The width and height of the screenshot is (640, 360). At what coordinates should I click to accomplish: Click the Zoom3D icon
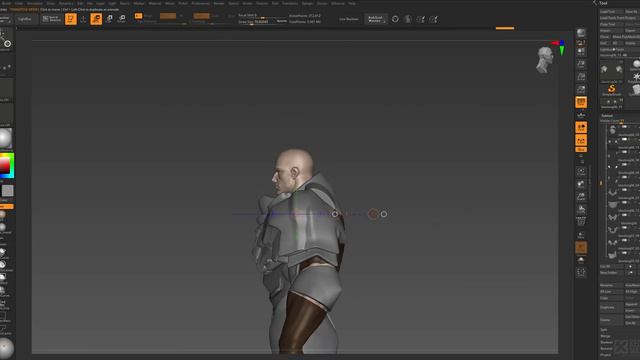tap(581, 197)
